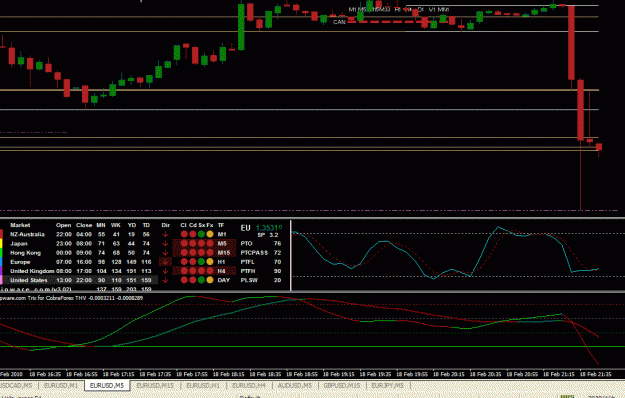Click the red CI dot in the DAY row
Viewport: 625px width, 398px height.
(x=184, y=280)
